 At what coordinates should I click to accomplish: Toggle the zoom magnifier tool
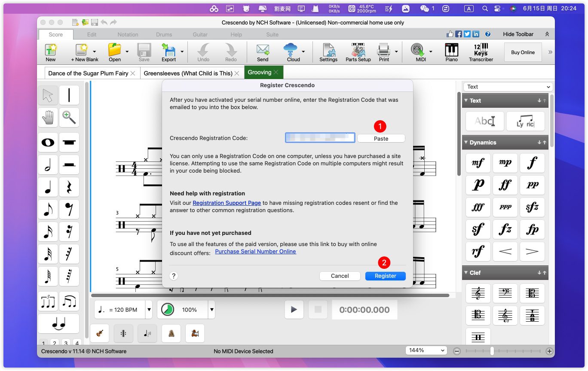69,117
